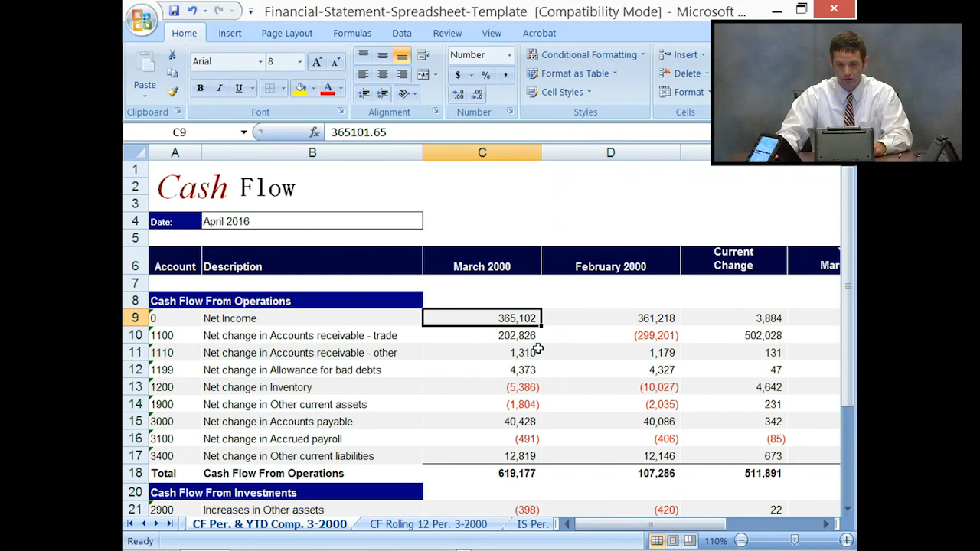Click the Increase Decimal icon

point(459,94)
